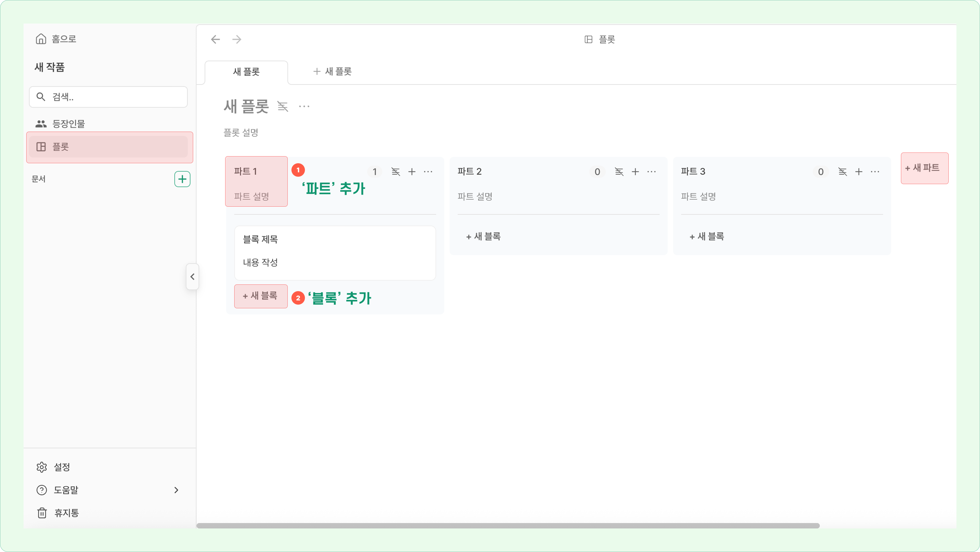This screenshot has height=552, width=980.
Task: Select the 새 플롯 tab
Action: click(x=246, y=72)
